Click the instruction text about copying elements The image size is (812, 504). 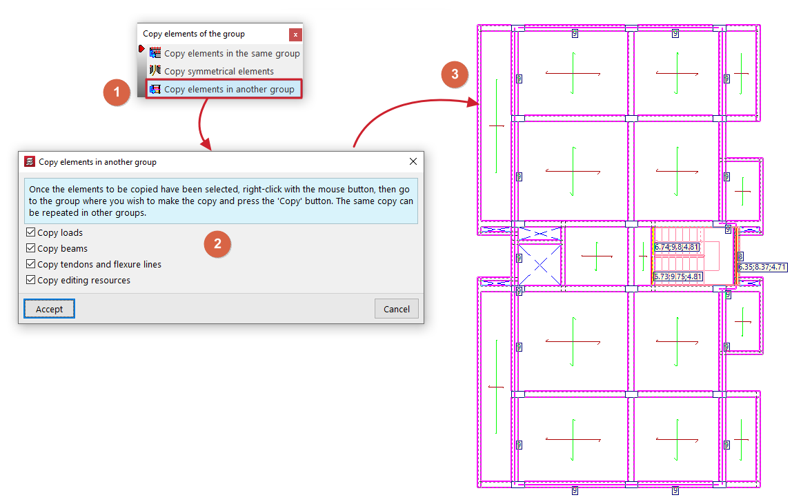[x=221, y=201]
